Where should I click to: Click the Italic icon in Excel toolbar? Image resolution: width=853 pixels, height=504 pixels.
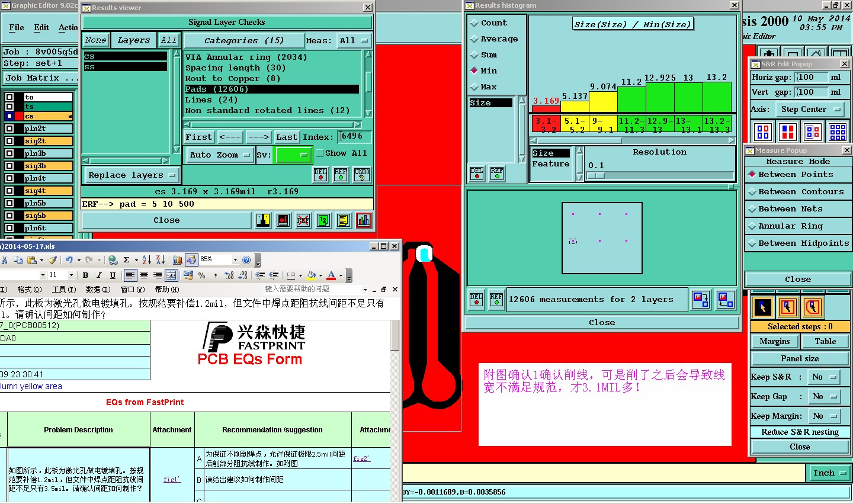click(99, 275)
